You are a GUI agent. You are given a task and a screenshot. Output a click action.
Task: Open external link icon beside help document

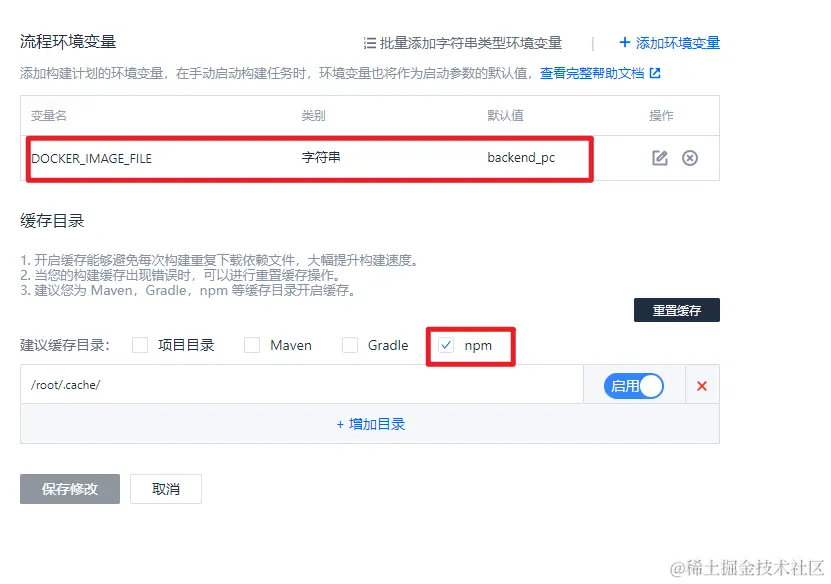[x=655, y=73]
